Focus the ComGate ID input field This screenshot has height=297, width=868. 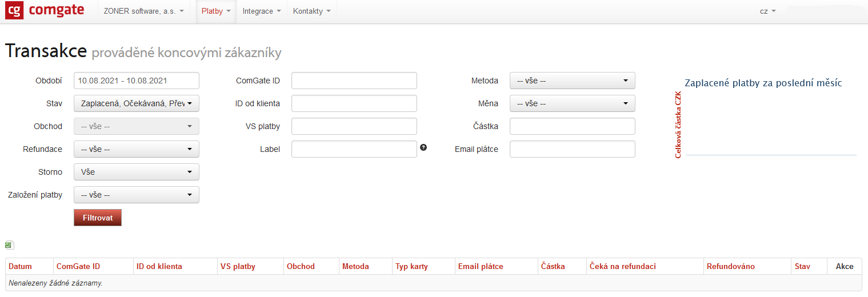pyautogui.click(x=354, y=81)
